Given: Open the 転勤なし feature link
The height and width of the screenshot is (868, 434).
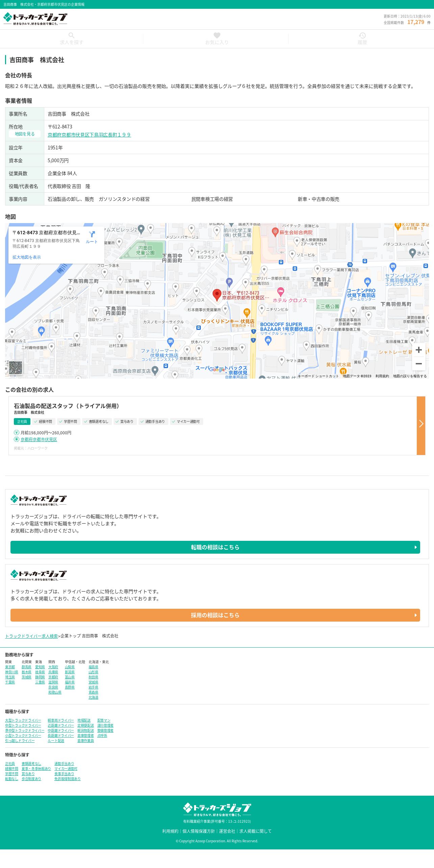Looking at the screenshot, I should 11,779.
